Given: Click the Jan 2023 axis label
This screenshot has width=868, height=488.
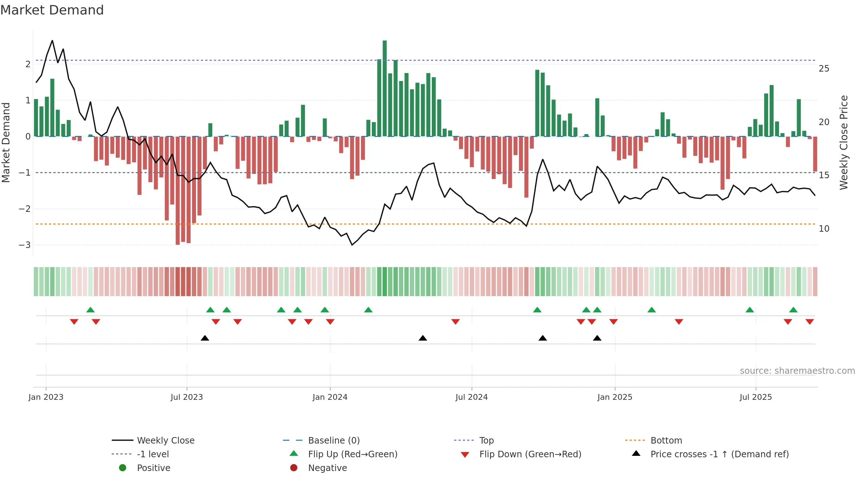Looking at the screenshot, I should click(x=46, y=397).
